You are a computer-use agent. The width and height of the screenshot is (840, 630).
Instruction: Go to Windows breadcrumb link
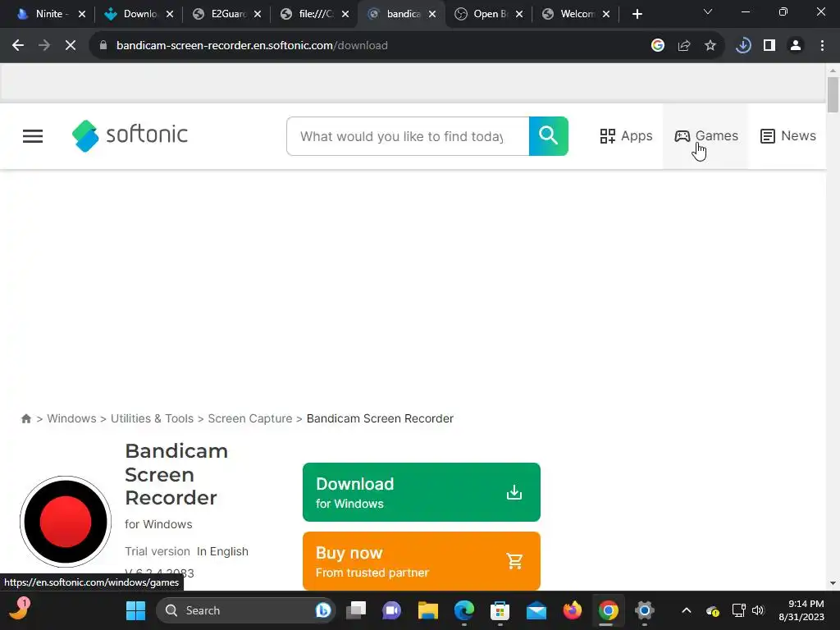click(x=72, y=418)
